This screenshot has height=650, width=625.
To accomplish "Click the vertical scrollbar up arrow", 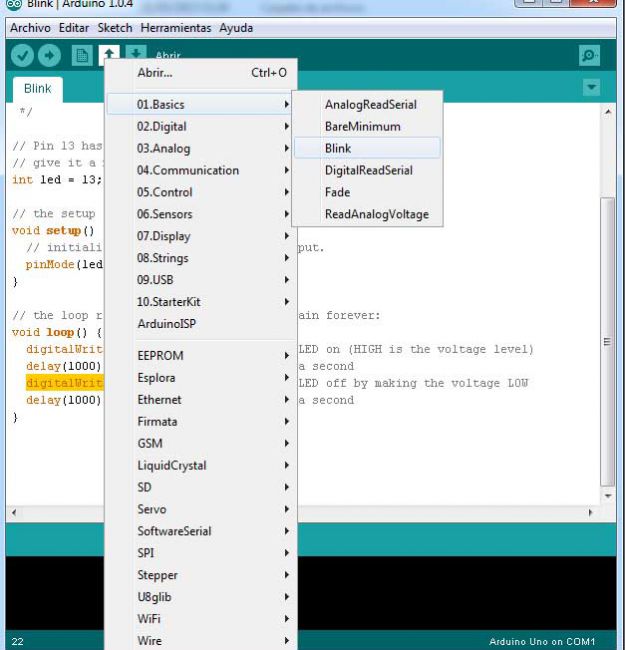I will click(608, 111).
